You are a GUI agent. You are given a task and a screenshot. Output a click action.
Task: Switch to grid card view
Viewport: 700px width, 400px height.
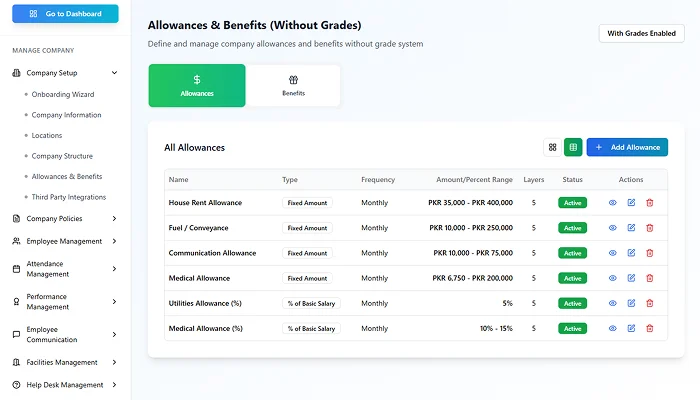coord(552,147)
